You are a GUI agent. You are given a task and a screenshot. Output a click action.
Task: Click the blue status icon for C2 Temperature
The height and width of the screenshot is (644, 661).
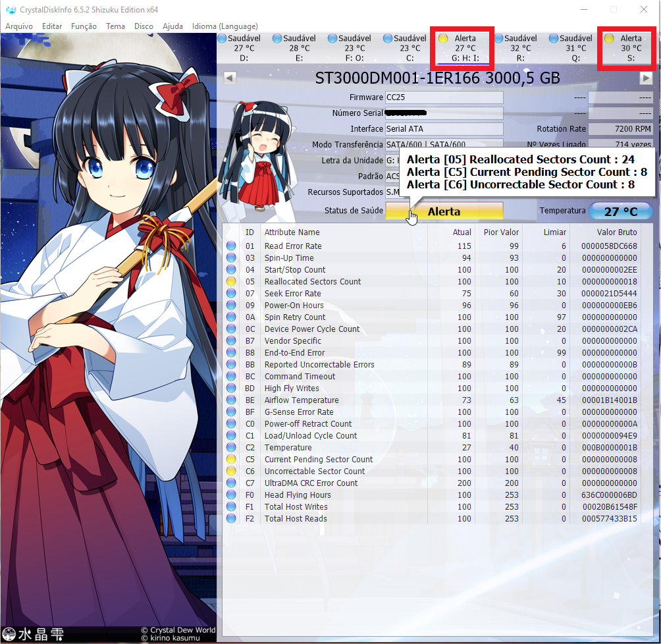pyautogui.click(x=231, y=447)
